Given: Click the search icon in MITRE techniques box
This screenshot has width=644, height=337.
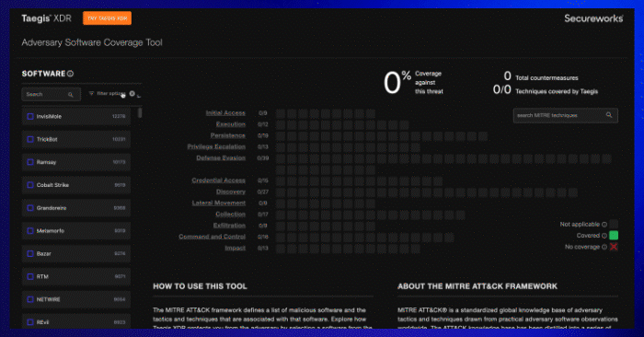Looking at the screenshot, I should pyautogui.click(x=609, y=115).
